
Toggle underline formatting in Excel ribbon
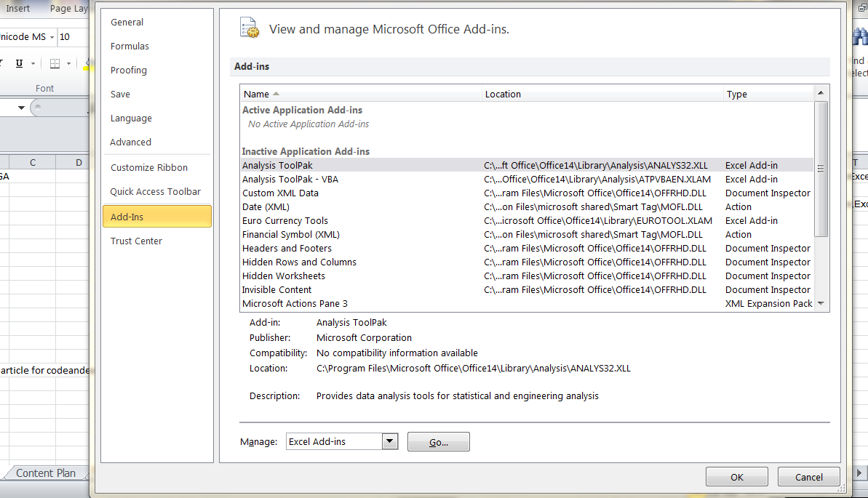tap(20, 63)
